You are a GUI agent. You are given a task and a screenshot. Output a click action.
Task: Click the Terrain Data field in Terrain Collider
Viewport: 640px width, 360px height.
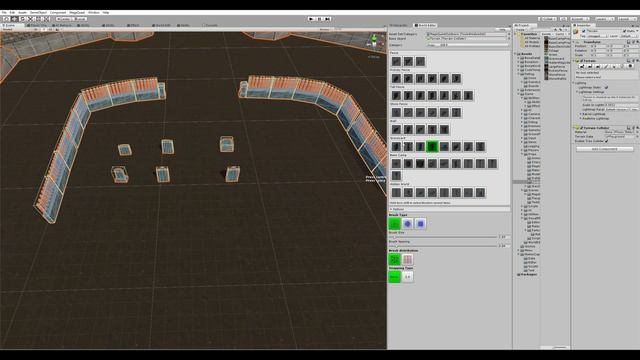click(x=619, y=136)
